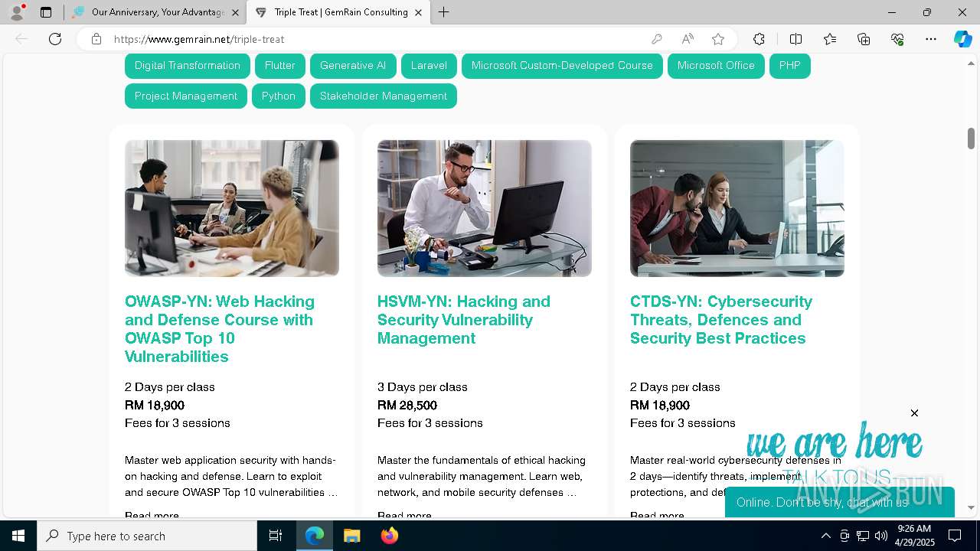Open the CTDS-YN course image
The height and width of the screenshot is (551, 980).
(737, 208)
